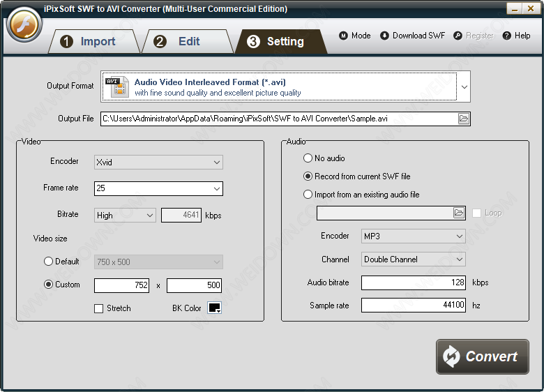
Task: Open the Default 750 x 500 size dropdown
Action: pyautogui.click(x=158, y=262)
